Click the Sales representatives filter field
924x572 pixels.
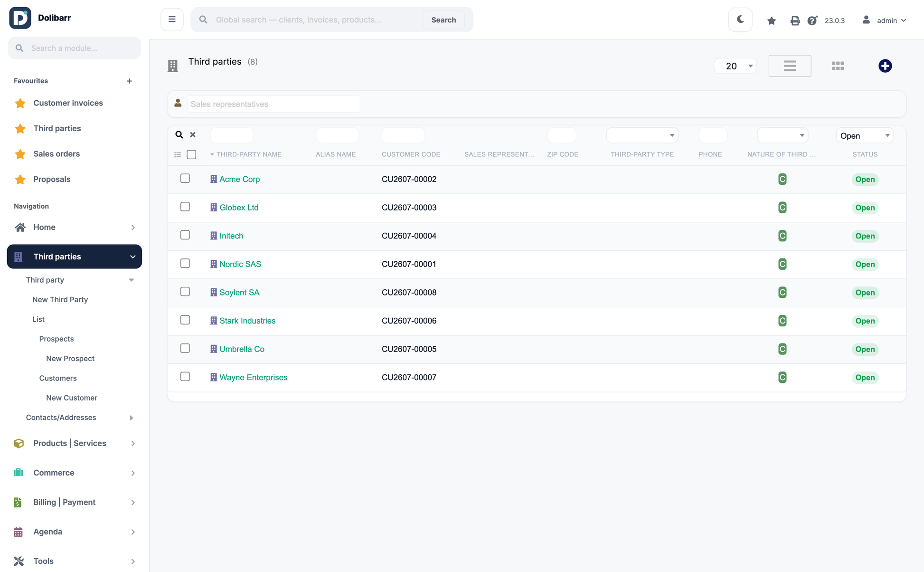(x=273, y=104)
